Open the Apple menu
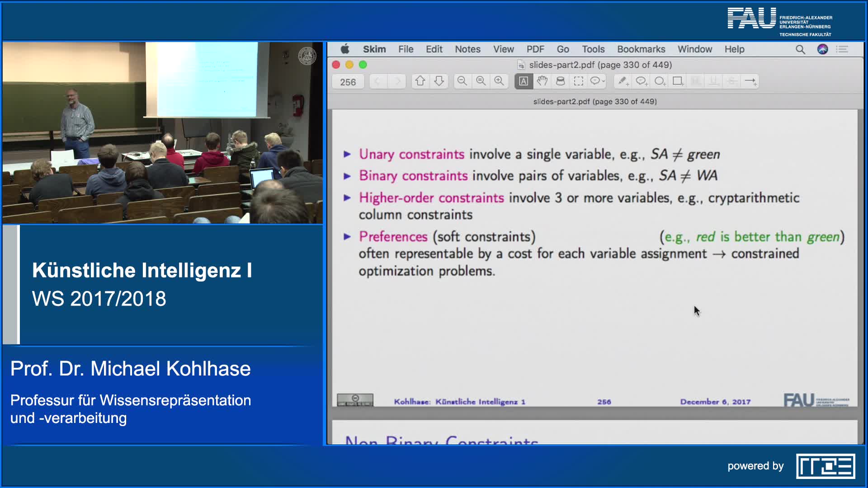The image size is (868, 488). [x=345, y=49]
